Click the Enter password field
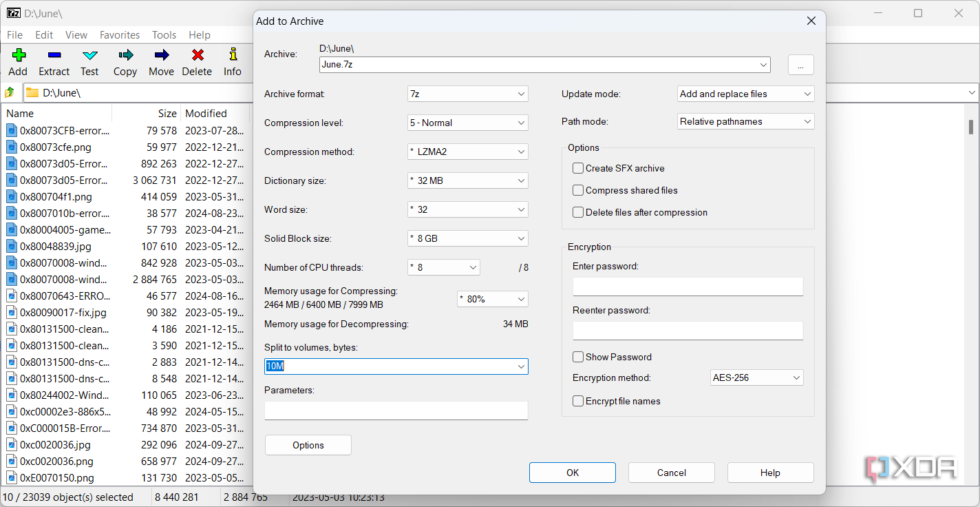The image size is (980, 507). point(688,286)
